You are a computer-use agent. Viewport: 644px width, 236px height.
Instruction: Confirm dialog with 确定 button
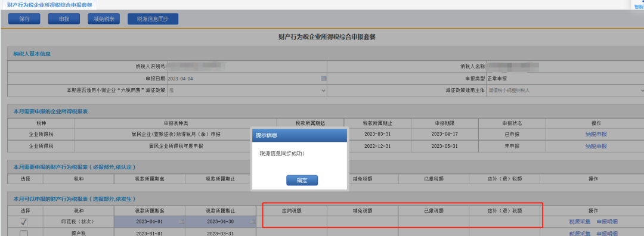click(302, 181)
